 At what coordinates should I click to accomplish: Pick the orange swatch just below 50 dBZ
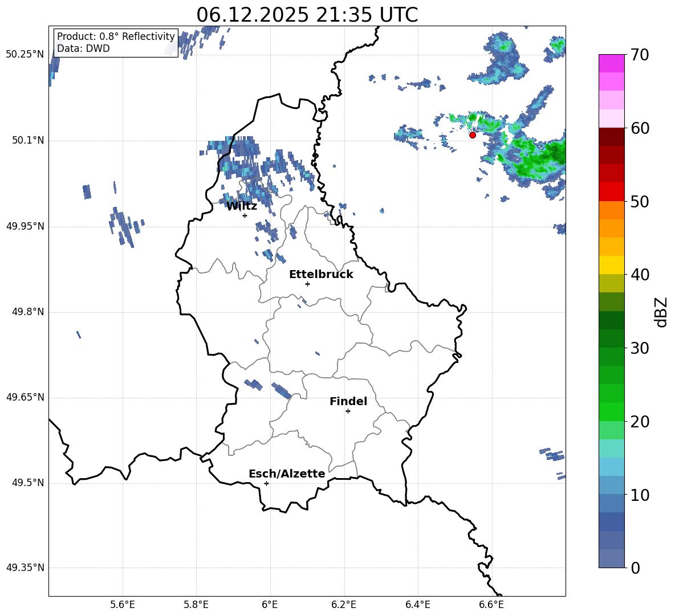pos(611,210)
